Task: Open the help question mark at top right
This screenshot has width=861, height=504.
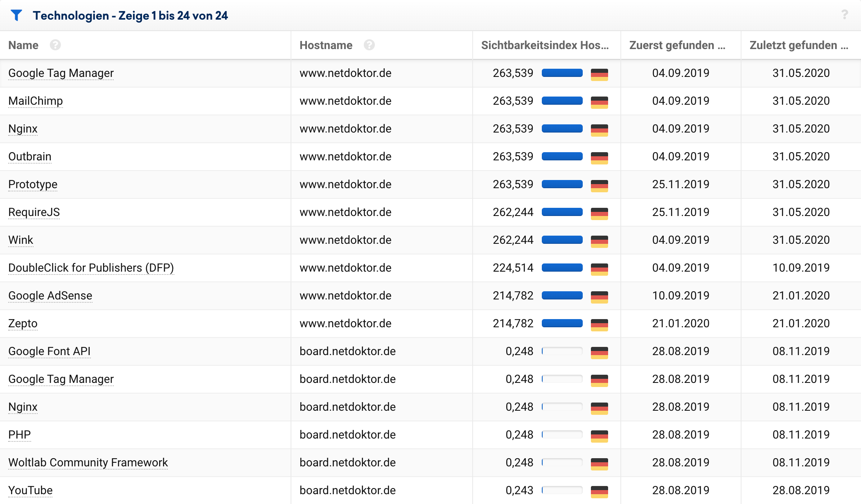Action: pos(845,15)
